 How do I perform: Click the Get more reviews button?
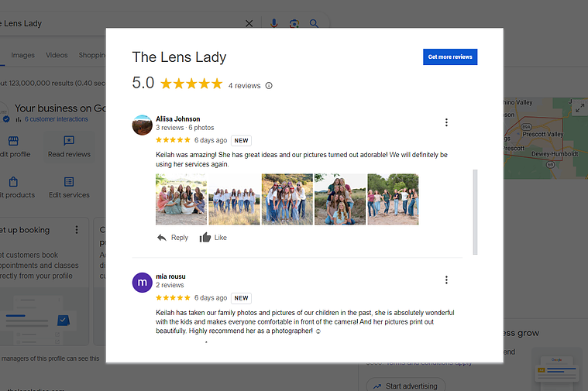pos(450,57)
